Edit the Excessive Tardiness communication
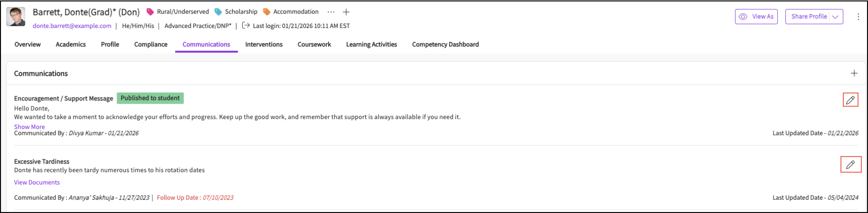The height and width of the screenshot is (213, 868). click(x=850, y=165)
